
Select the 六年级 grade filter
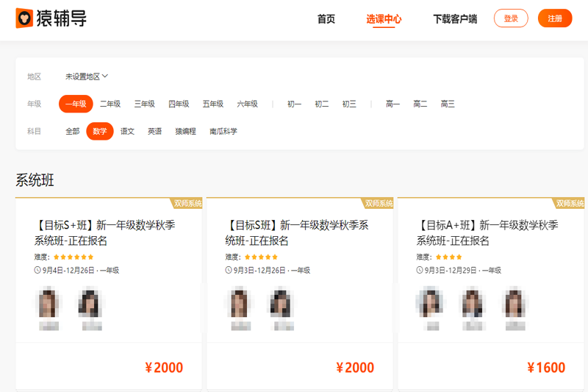tap(247, 104)
